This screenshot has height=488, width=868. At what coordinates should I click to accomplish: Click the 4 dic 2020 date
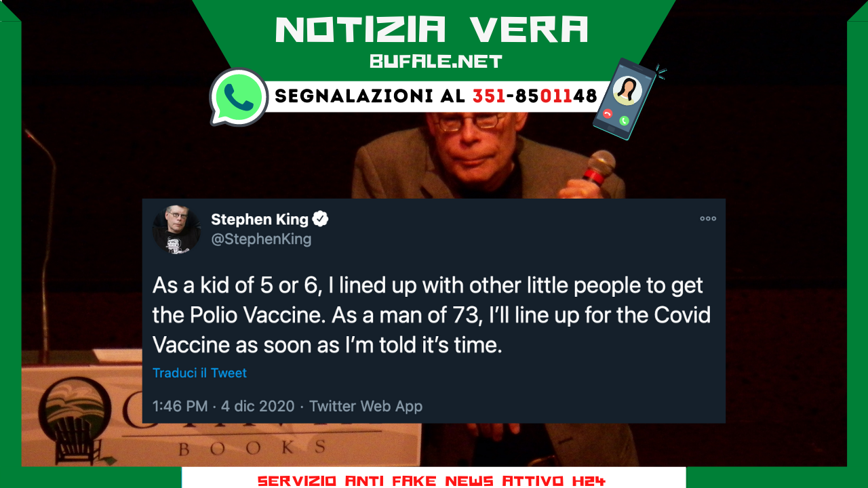click(258, 406)
